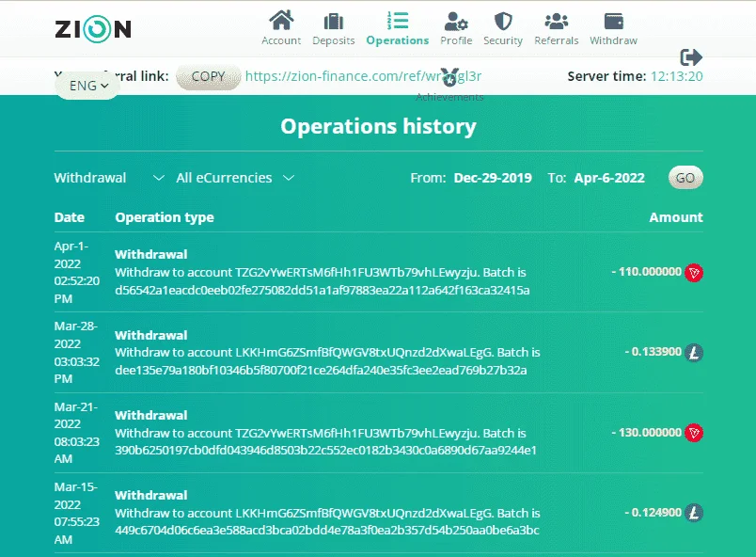
Task: Go to the Operations menu label
Action: click(398, 40)
